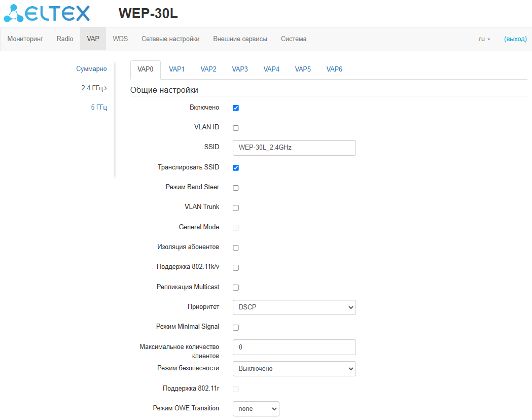This screenshot has height=420, width=532.
Task: Toggle the Включено checkbox
Action: point(236,108)
